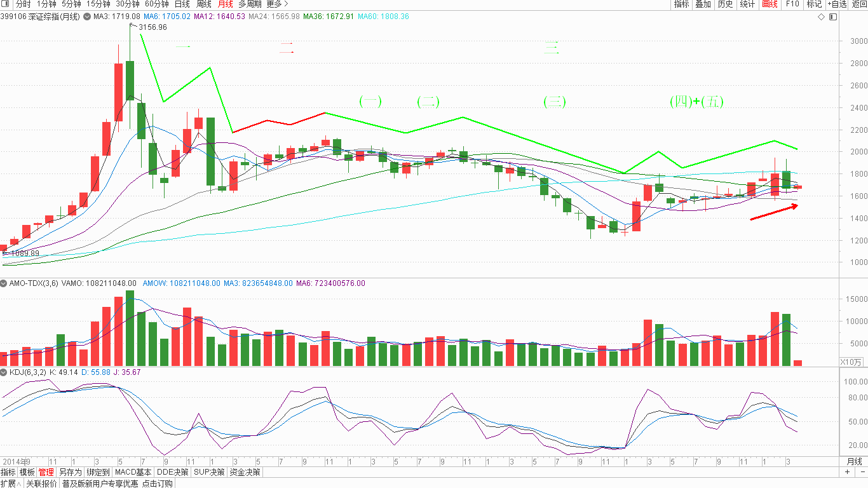Click the 3156.96 high price label
Viewport: 868px width, 488px height.
pyautogui.click(x=153, y=27)
